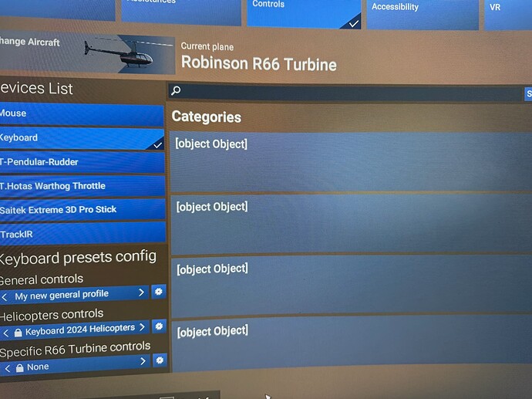
Task: Next Helicopters controls profile arrow
Action: pyautogui.click(x=142, y=327)
